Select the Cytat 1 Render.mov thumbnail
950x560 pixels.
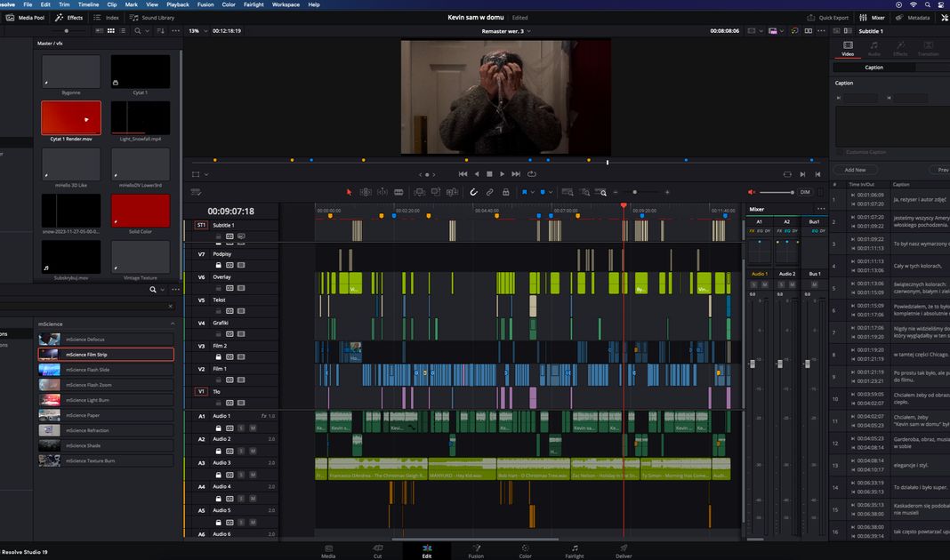pyautogui.click(x=71, y=118)
